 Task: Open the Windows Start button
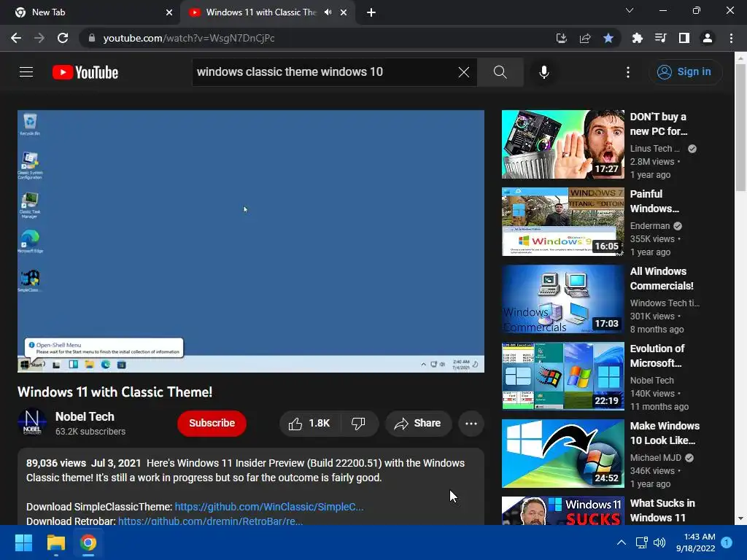tap(23, 542)
